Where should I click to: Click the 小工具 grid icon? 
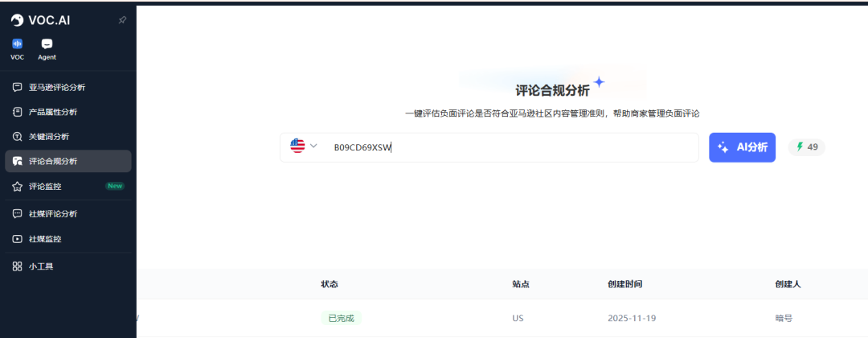click(x=17, y=266)
